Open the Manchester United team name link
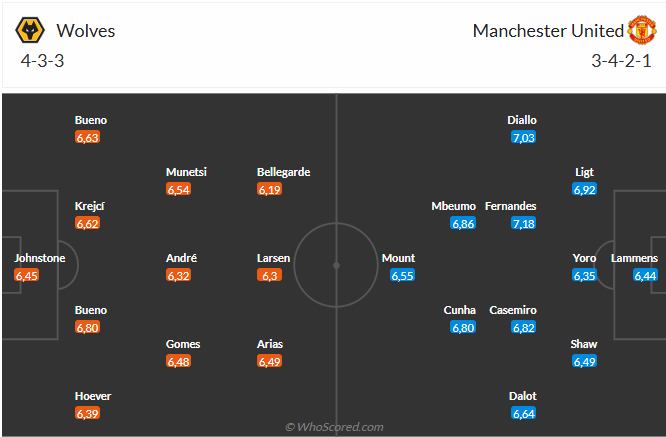The height and width of the screenshot is (437, 666). coord(548,31)
